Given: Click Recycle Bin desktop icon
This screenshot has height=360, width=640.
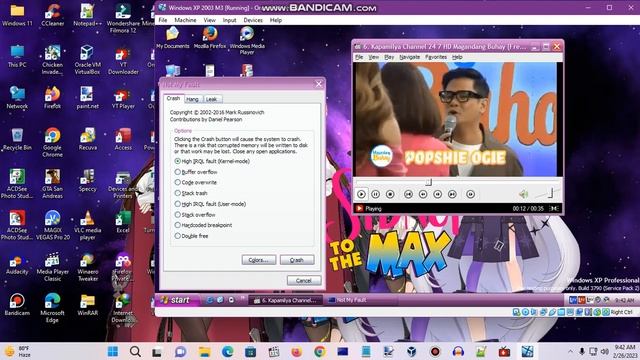Looking at the screenshot, I should click(17, 140).
